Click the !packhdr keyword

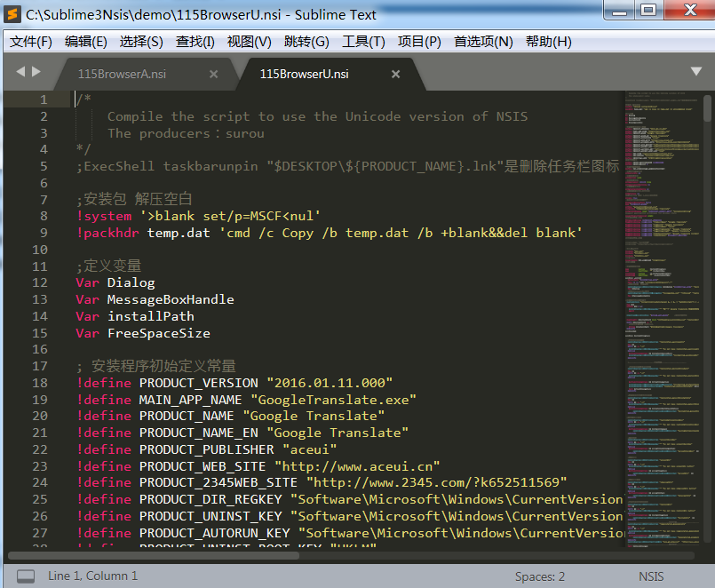[x=107, y=233]
